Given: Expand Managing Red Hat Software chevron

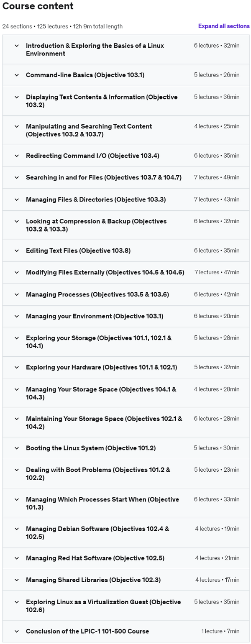Looking at the screenshot, I should click(17, 558).
